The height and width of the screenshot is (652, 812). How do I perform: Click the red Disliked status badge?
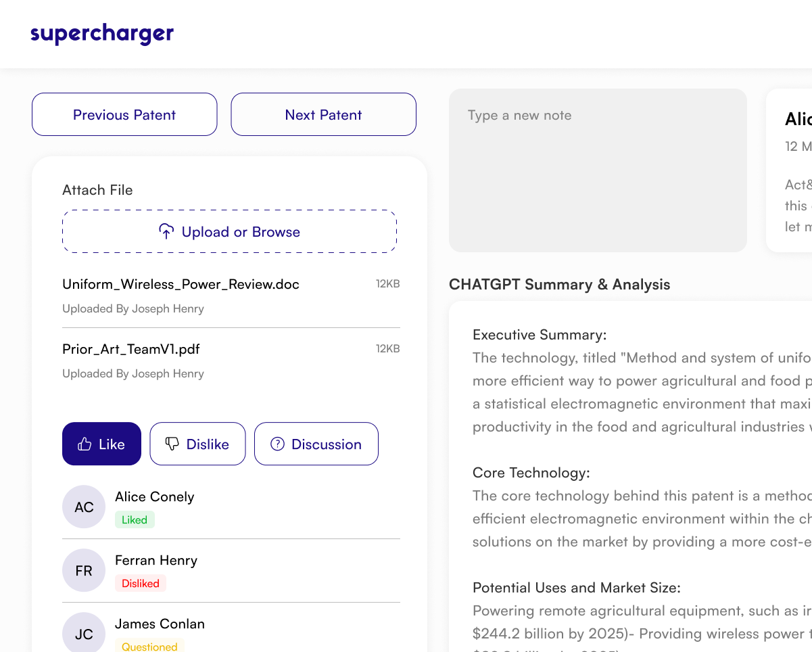pos(141,583)
